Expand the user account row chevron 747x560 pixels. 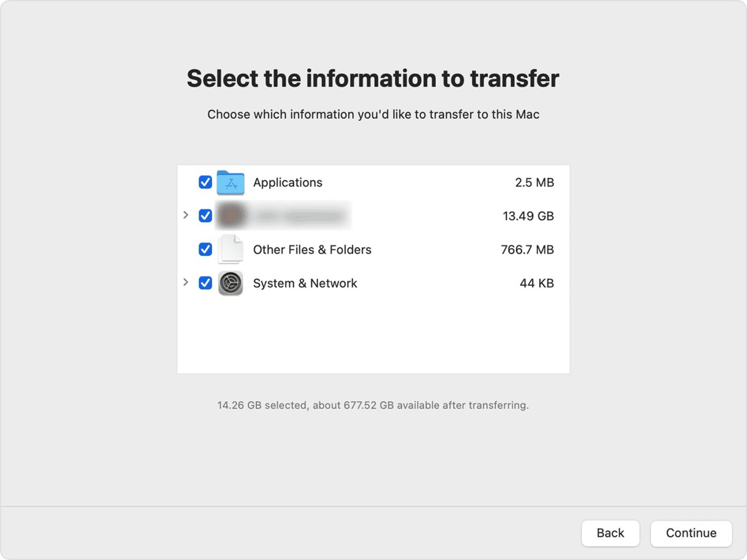[x=186, y=216]
